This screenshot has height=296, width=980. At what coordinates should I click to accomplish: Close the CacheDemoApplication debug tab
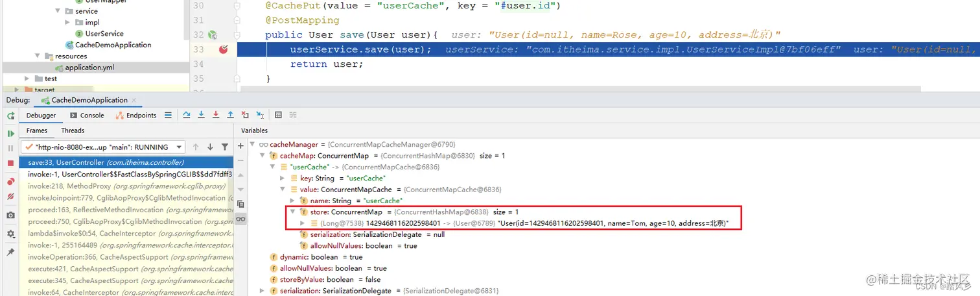coord(134,100)
